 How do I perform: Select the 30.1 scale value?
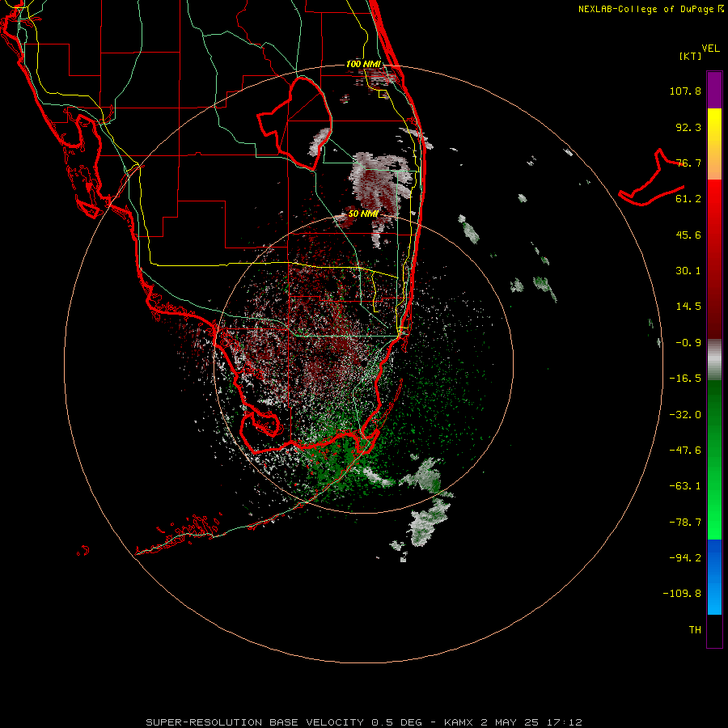pos(688,271)
